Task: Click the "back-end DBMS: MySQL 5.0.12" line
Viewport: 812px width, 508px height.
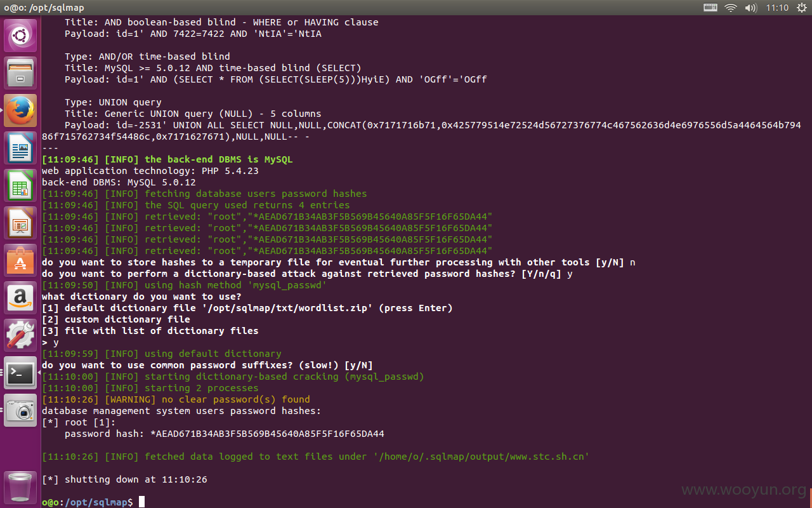Action: [x=119, y=182]
